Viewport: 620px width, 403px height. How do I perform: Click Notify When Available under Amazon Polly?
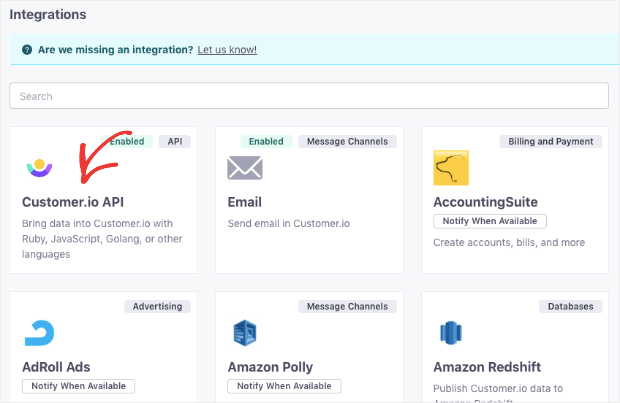pos(284,386)
